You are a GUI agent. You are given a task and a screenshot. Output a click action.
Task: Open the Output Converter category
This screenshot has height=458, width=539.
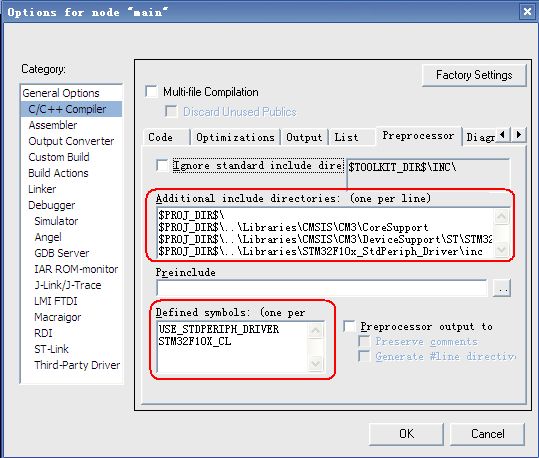(71, 141)
